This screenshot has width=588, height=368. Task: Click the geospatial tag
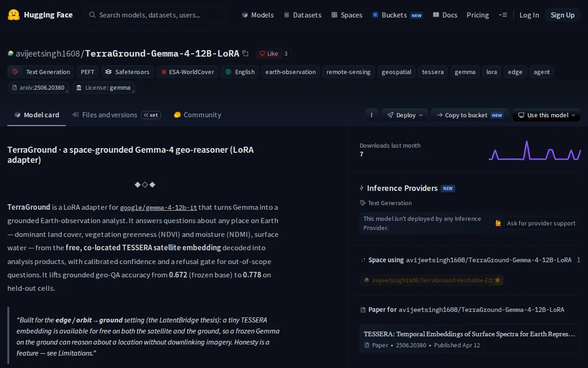(x=396, y=72)
